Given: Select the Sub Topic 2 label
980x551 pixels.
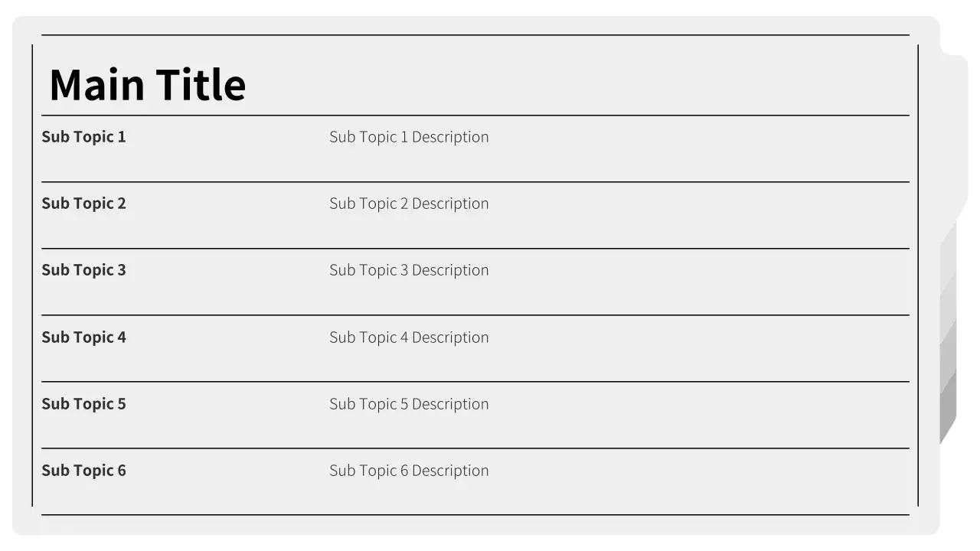Looking at the screenshot, I should 83,204.
